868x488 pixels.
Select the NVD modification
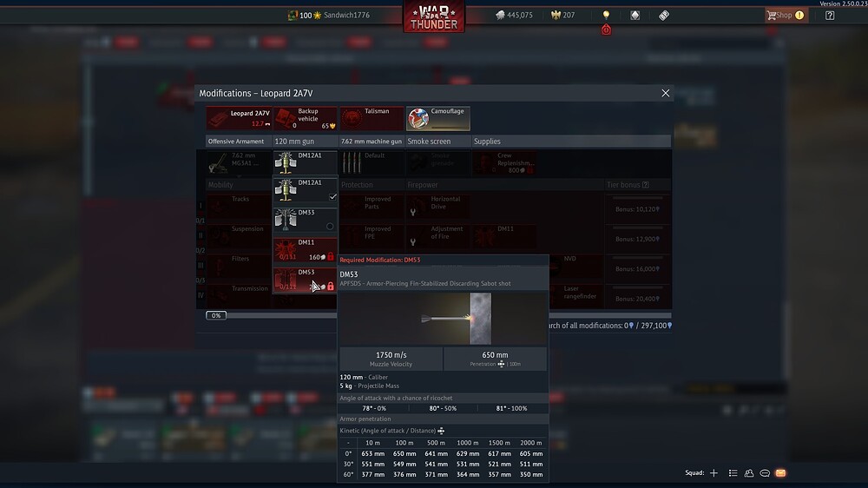click(x=575, y=266)
